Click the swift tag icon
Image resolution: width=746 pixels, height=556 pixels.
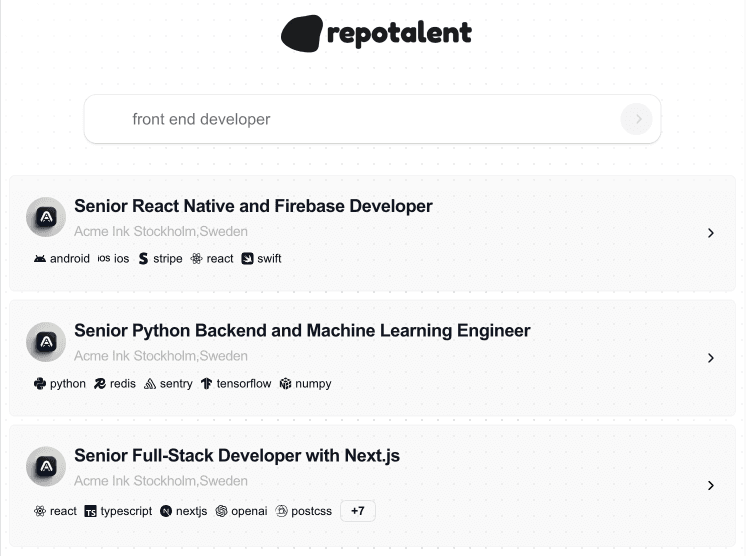pos(247,259)
